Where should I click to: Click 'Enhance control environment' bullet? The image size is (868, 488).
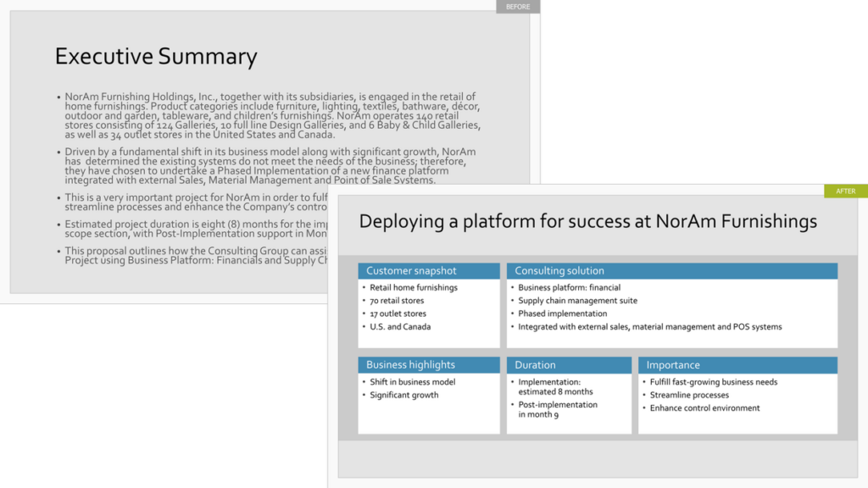pos(704,408)
